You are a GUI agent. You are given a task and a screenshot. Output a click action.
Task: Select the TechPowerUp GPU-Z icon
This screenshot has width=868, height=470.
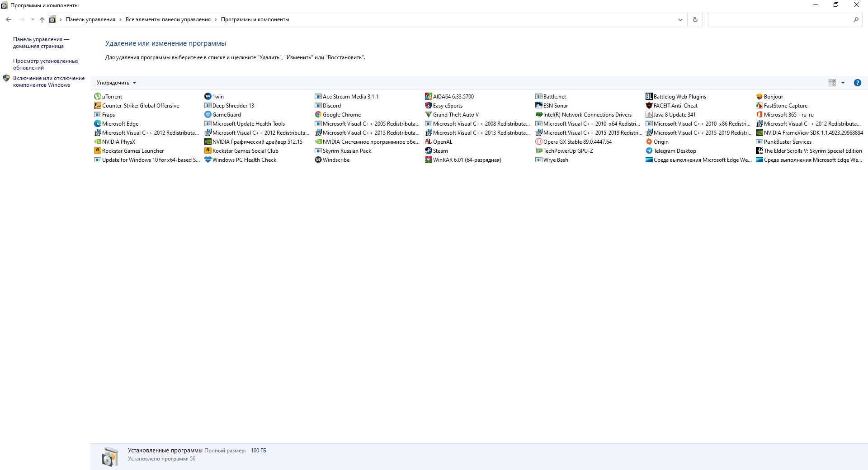click(538, 151)
